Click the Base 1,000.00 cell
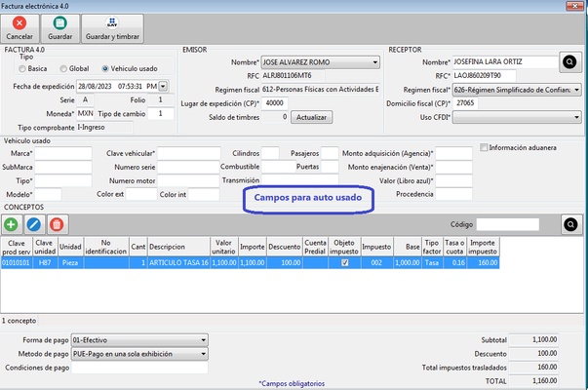588x390 pixels. 408,263
